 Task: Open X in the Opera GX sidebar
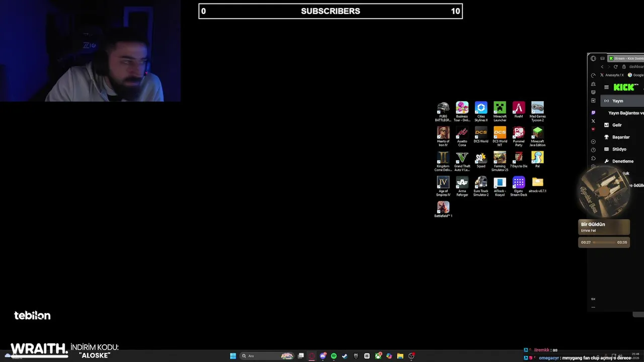(x=593, y=121)
